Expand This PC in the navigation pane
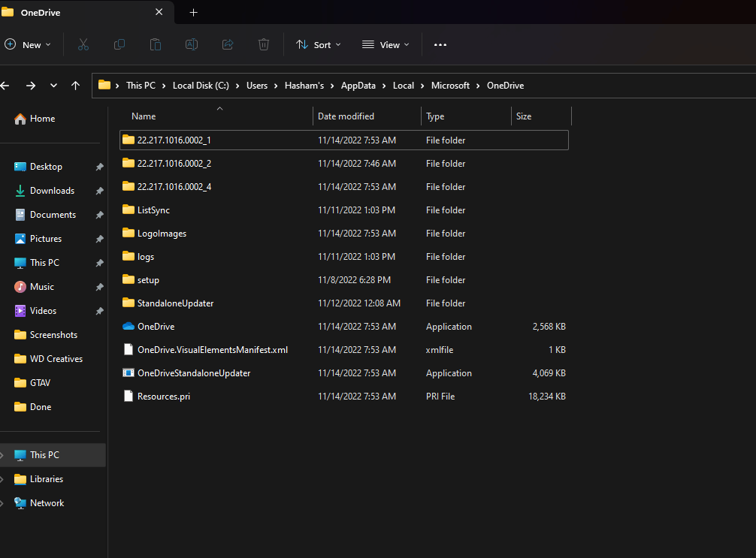This screenshot has height=558, width=756. (x=4, y=454)
